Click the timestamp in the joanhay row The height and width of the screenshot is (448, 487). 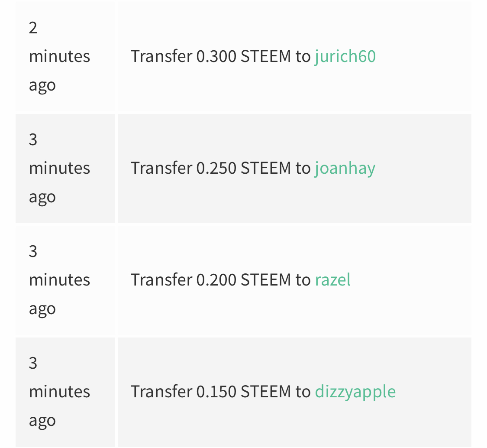click(x=59, y=168)
